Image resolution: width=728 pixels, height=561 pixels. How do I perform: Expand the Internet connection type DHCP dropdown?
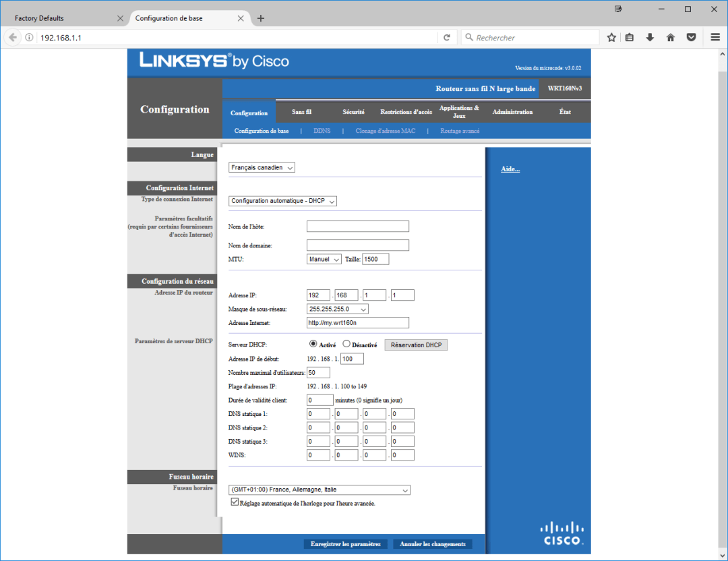(x=283, y=201)
